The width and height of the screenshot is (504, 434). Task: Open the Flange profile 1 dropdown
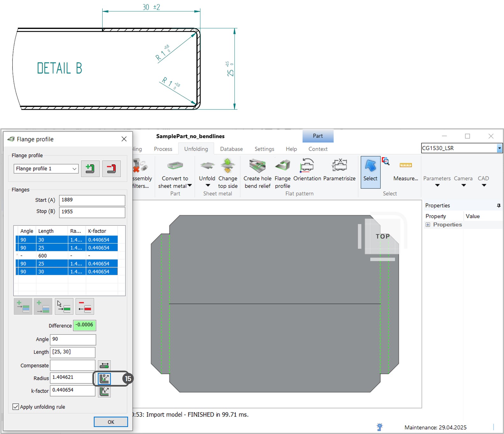point(74,168)
